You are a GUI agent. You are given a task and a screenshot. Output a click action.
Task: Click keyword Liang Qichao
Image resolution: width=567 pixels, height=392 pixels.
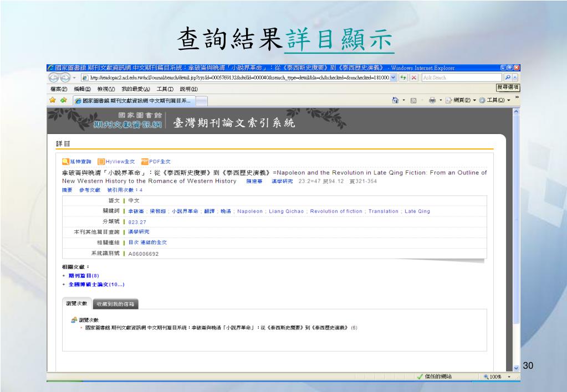287,212
